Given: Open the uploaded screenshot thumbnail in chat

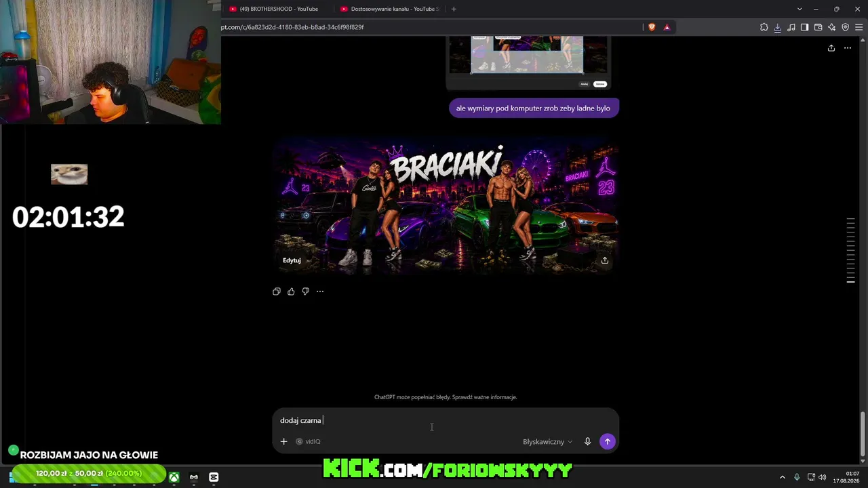Looking at the screenshot, I should [528, 63].
